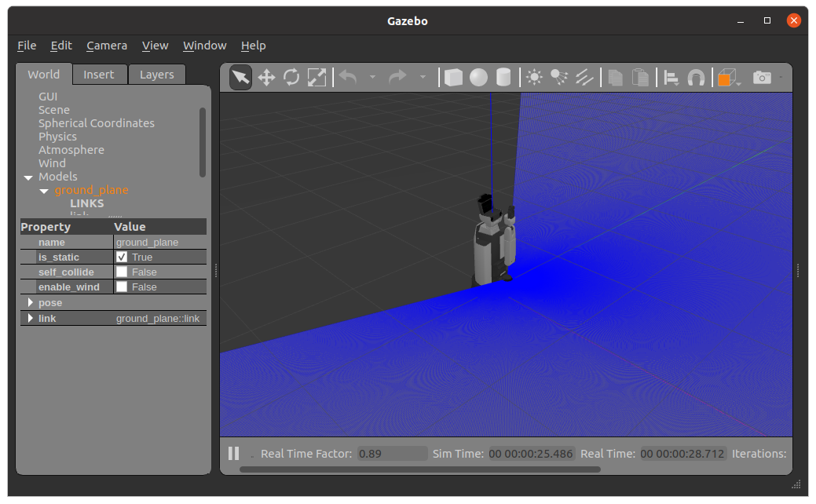The image size is (816, 504).
Task: Select the Scale mode tool
Action: pos(317,77)
